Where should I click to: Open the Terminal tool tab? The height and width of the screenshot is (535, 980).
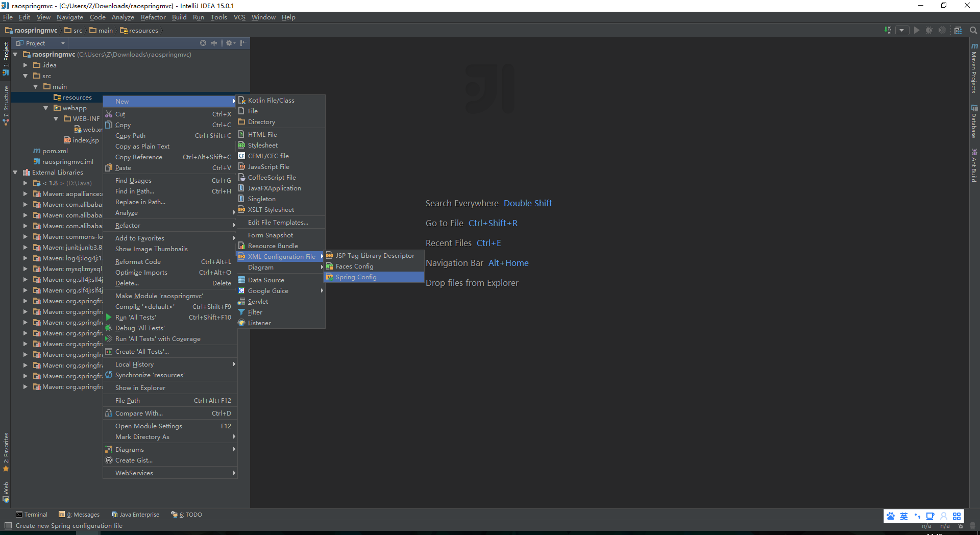32,515
